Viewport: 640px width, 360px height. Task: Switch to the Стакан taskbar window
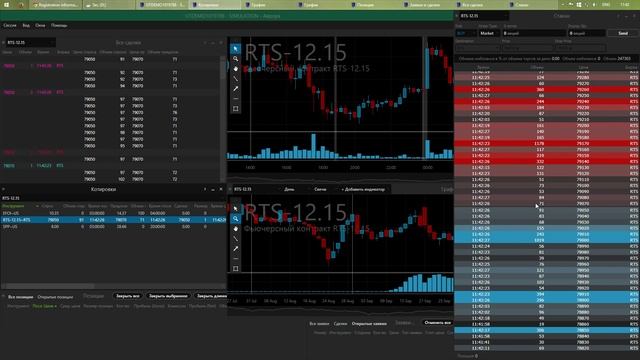point(531,5)
